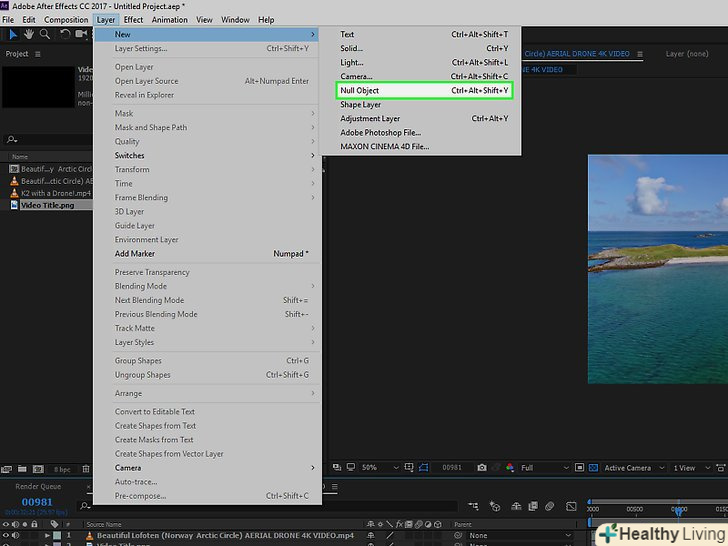Click the label color swatch of layer 1

click(57, 536)
